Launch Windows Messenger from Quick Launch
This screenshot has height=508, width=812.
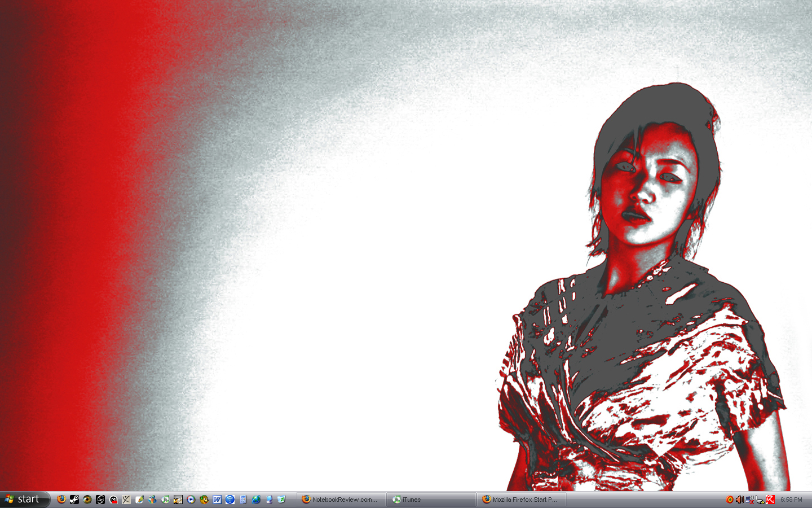(x=152, y=500)
